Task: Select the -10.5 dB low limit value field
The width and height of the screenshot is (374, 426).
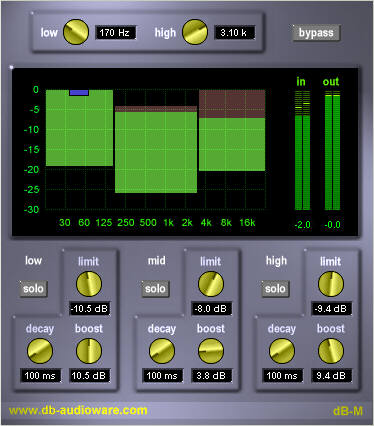Action: coord(90,309)
